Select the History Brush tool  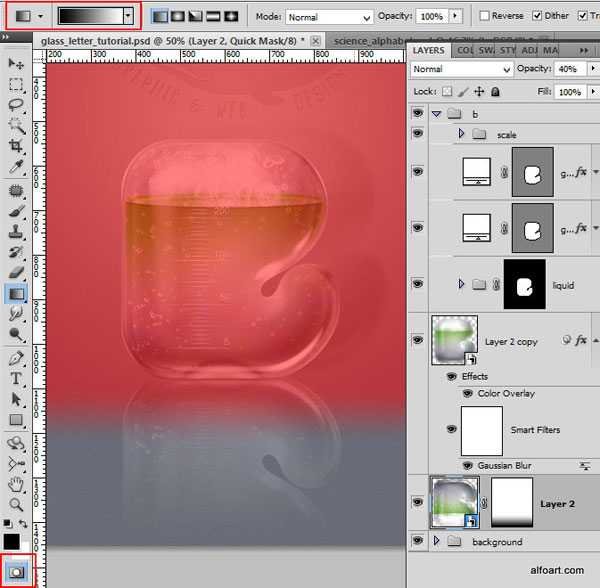(16, 252)
